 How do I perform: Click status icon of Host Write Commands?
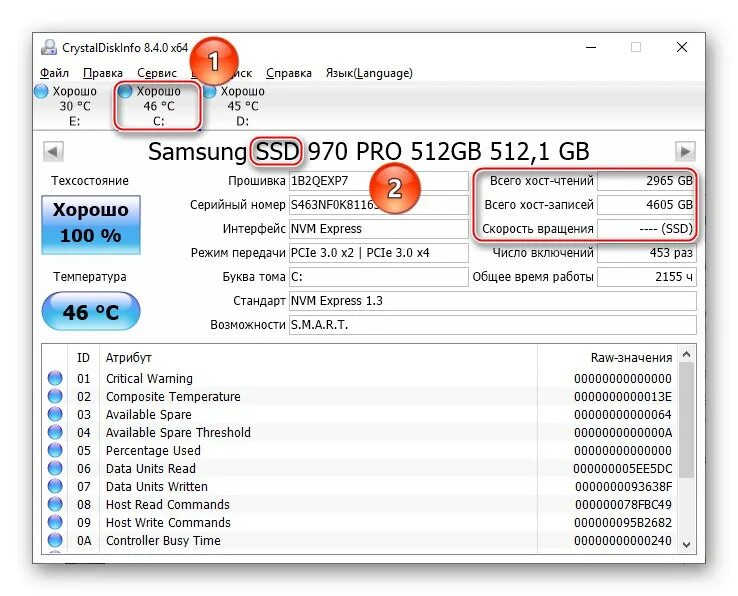pos(56,523)
